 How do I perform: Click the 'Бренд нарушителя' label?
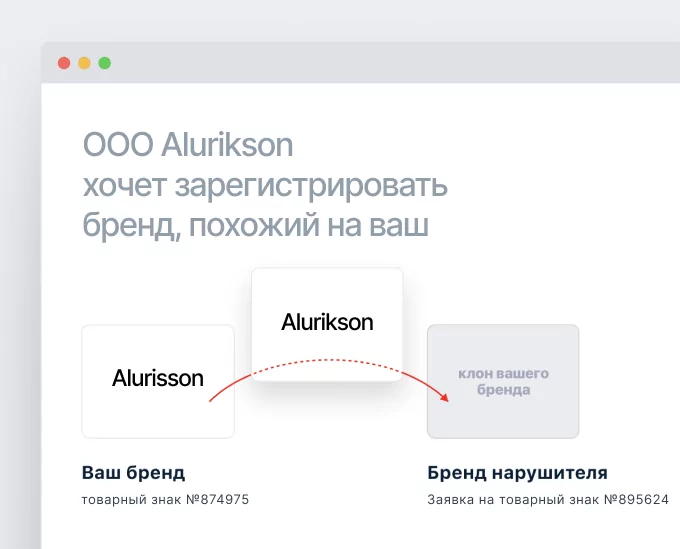[x=517, y=473]
